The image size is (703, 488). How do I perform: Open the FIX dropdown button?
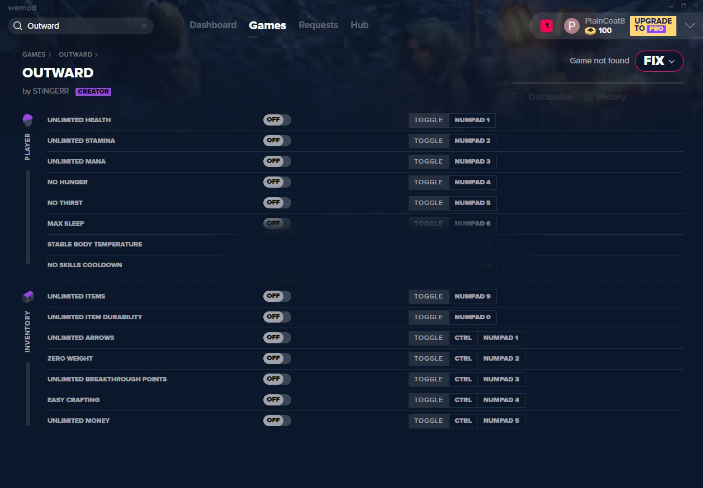tap(659, 61)
